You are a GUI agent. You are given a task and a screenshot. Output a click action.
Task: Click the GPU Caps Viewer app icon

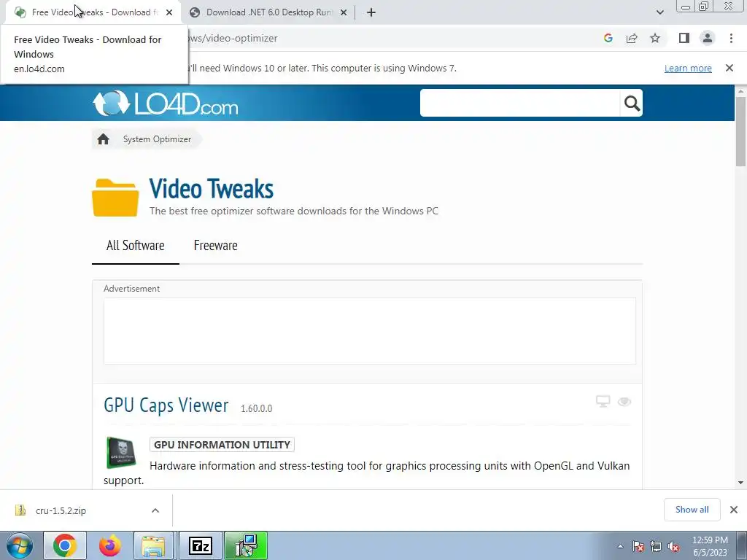(x=121, y=452)
